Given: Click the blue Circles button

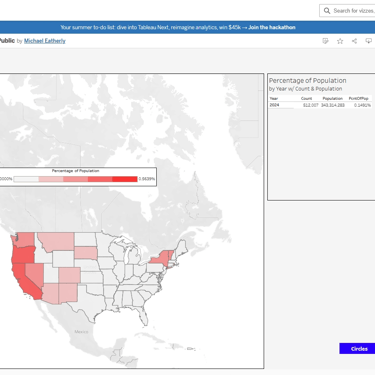Looking at the screenshot, I should [x=357, y=349].
